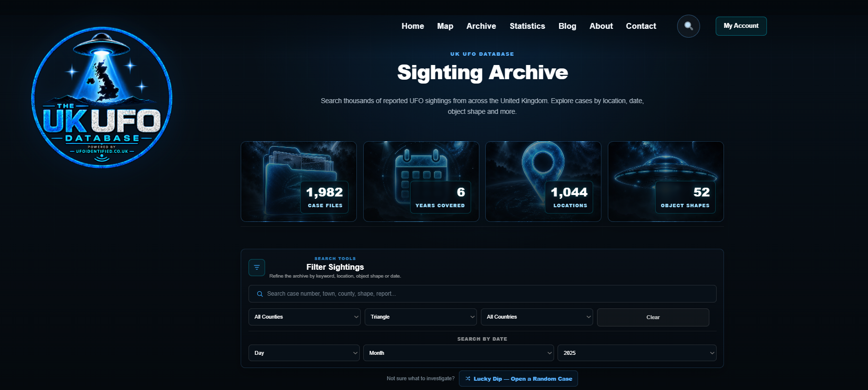The height and width of the screenshot is (390, 868).
Task: Click the 'Not sure what to investigate?' text
Action: pyautogui.click(x=420, y=378)
